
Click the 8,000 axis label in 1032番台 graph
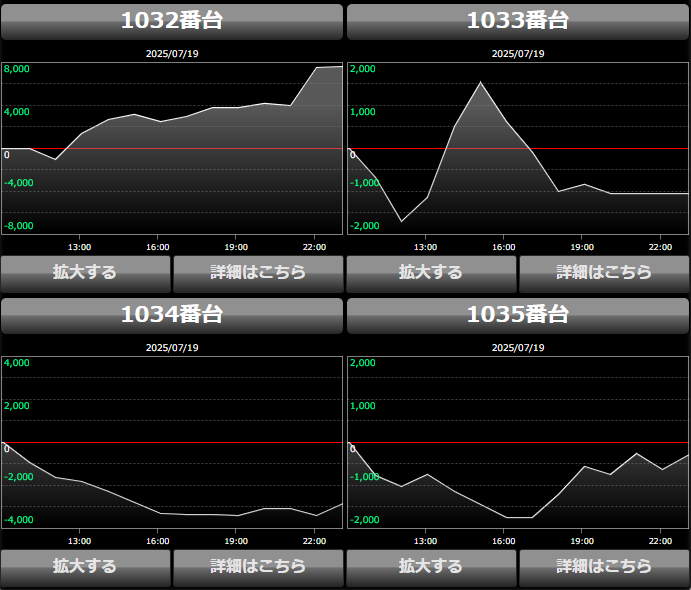click(17, 69)
